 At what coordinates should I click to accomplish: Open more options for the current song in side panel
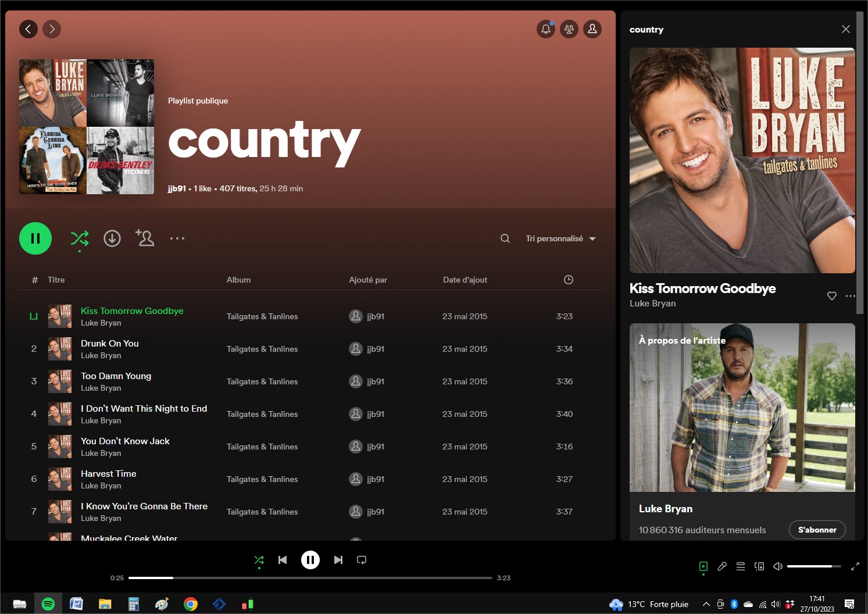(x=851, y=296)
